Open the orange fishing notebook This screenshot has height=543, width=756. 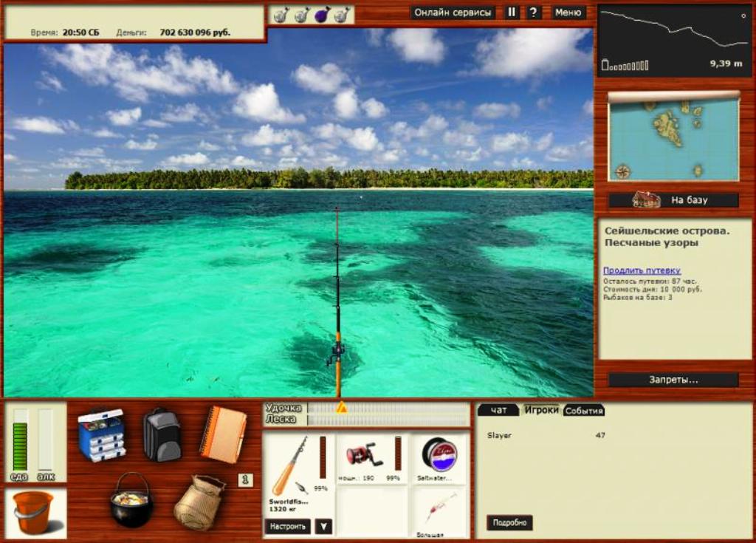coord(222,434)
